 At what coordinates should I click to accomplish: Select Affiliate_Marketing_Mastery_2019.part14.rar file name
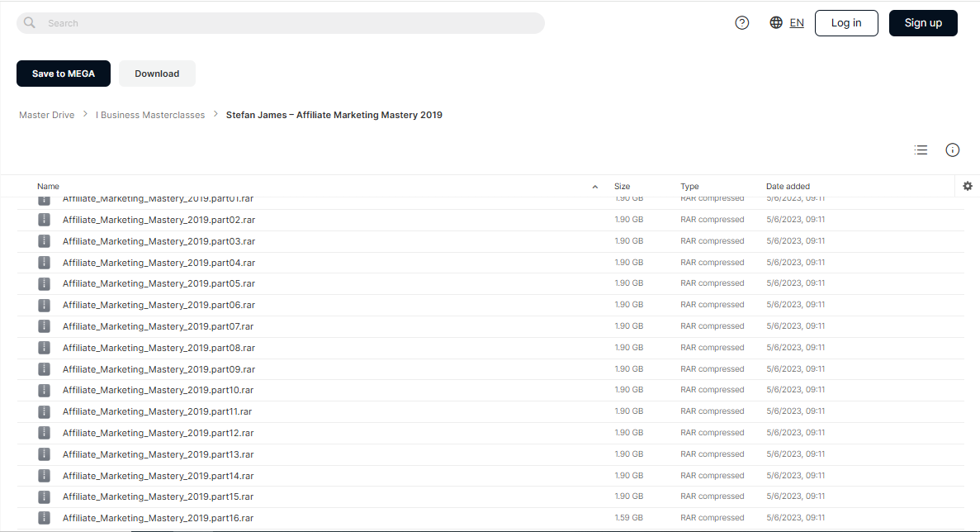(x=159, y=476)
